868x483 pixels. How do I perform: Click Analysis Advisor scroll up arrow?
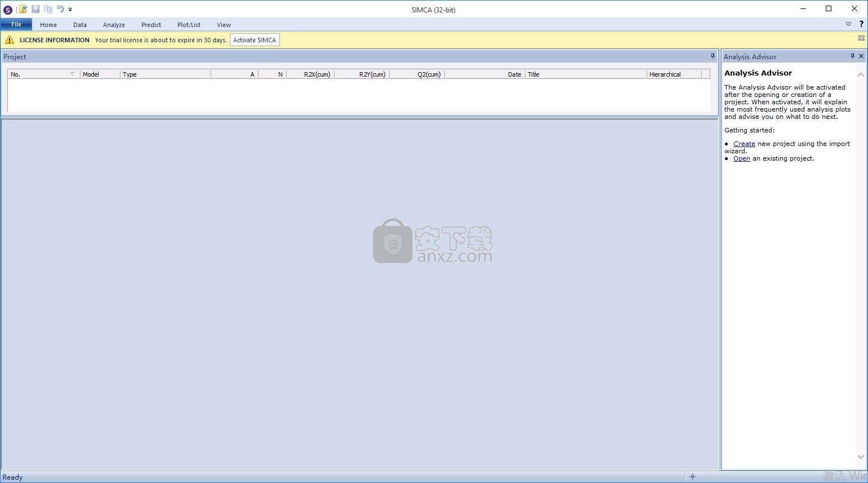(x=861, y=74)
